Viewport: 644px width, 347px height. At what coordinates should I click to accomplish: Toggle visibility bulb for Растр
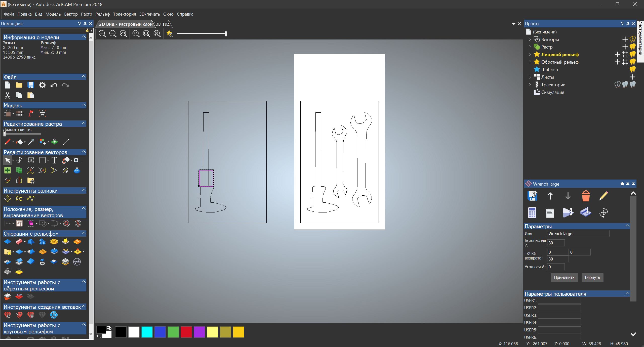633,47
